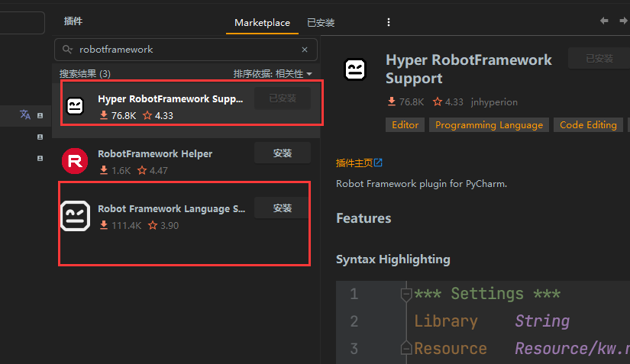
Task: Click the search magnifier icon
Action: (67, 50)
